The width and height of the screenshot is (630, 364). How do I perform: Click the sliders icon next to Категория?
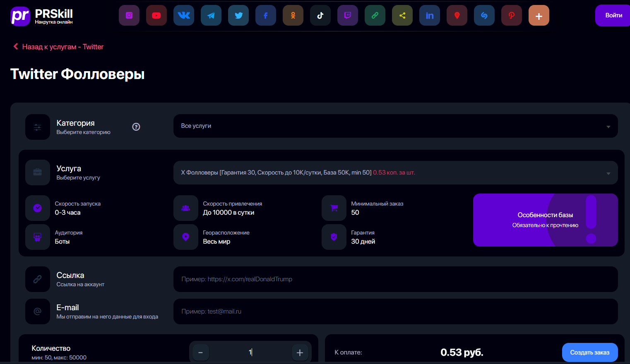pyautogui.click(x=38, y=127)
